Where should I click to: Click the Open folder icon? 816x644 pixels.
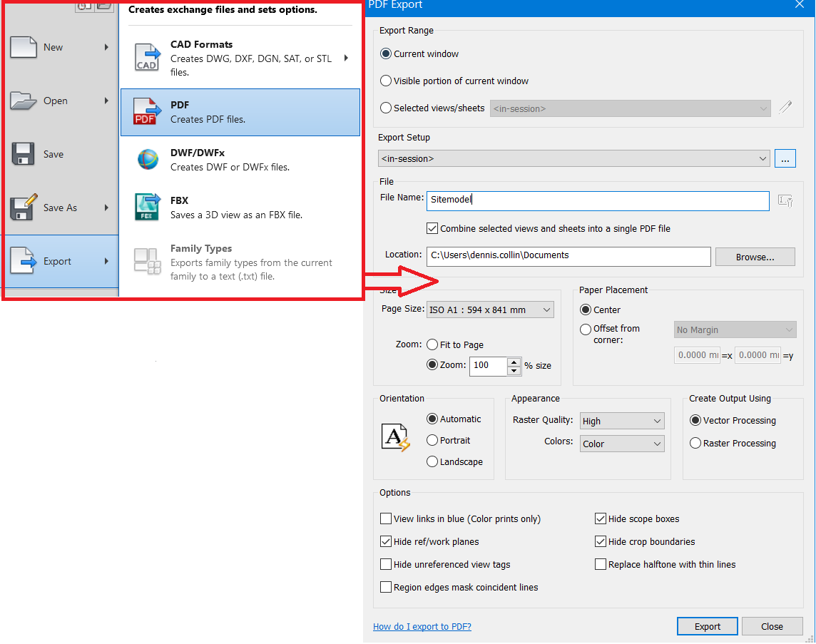click(x=23, y=101)
